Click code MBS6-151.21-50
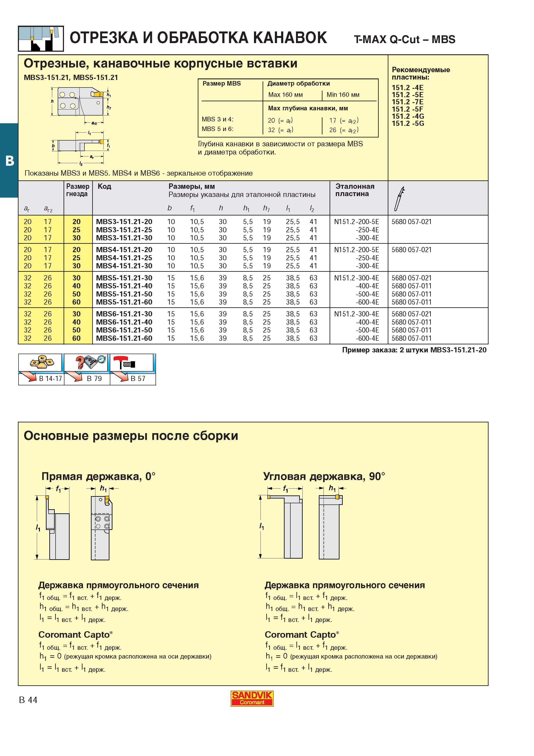The image size is (534, 756). 124,330
